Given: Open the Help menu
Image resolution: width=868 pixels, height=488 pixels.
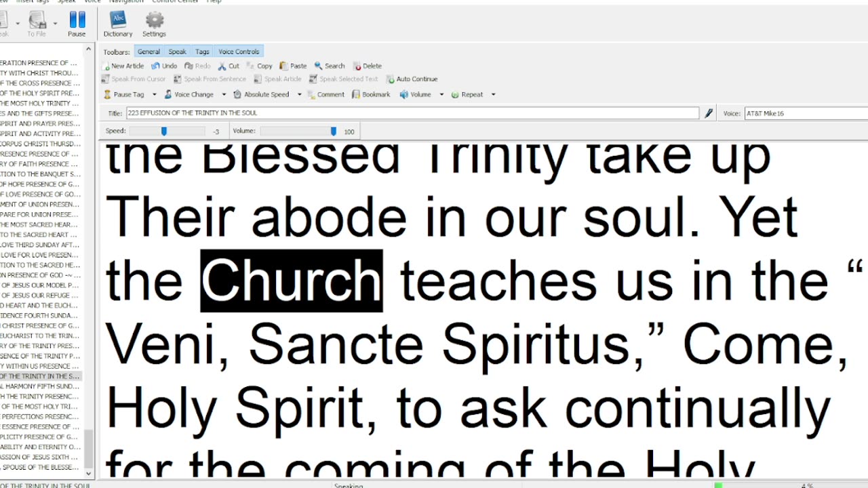Looking at the screenshot, I should 214,1.
